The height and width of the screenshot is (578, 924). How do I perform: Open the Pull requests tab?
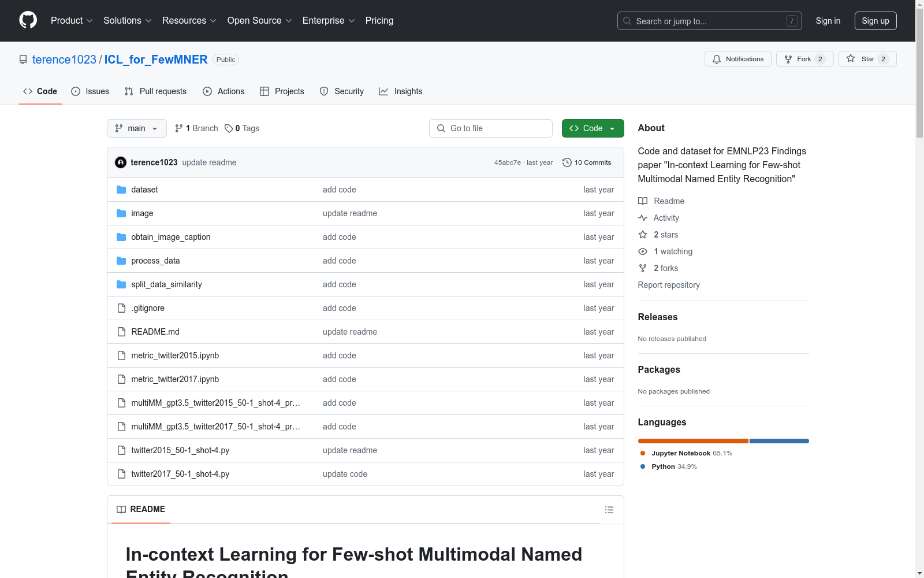click(155, 91)
